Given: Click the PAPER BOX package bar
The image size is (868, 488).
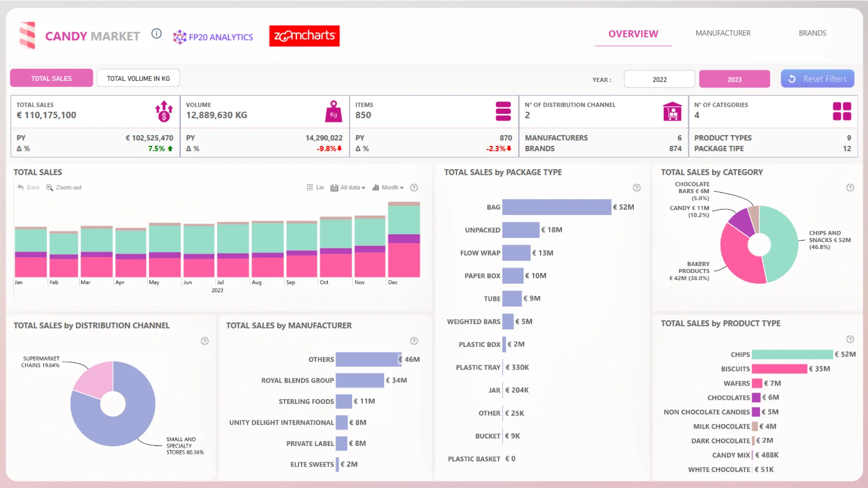Looking at the screenshot, I should (513, 275).
